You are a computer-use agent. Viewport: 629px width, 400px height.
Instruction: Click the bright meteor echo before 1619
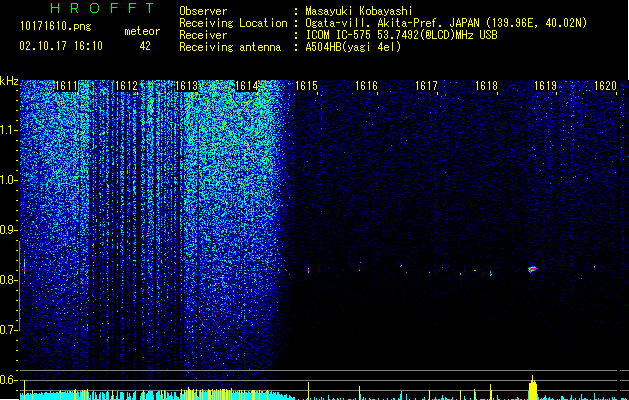click(533, 269)
